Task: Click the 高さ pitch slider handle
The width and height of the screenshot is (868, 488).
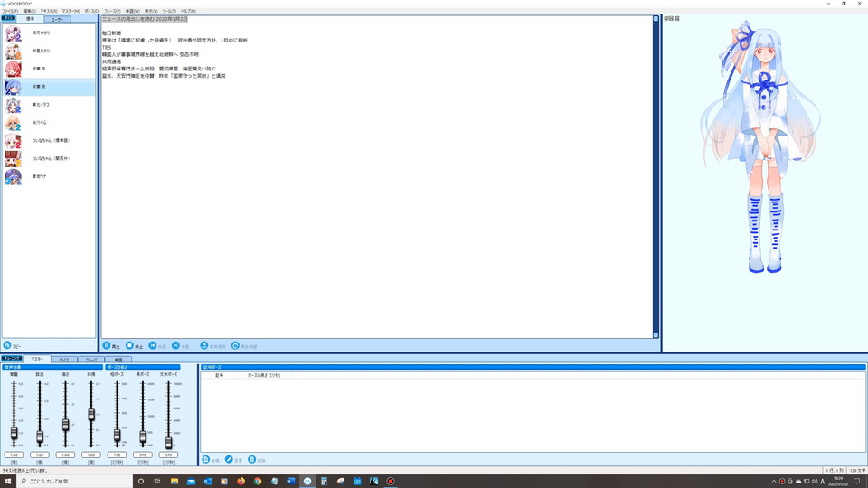Action: point(65,425)
